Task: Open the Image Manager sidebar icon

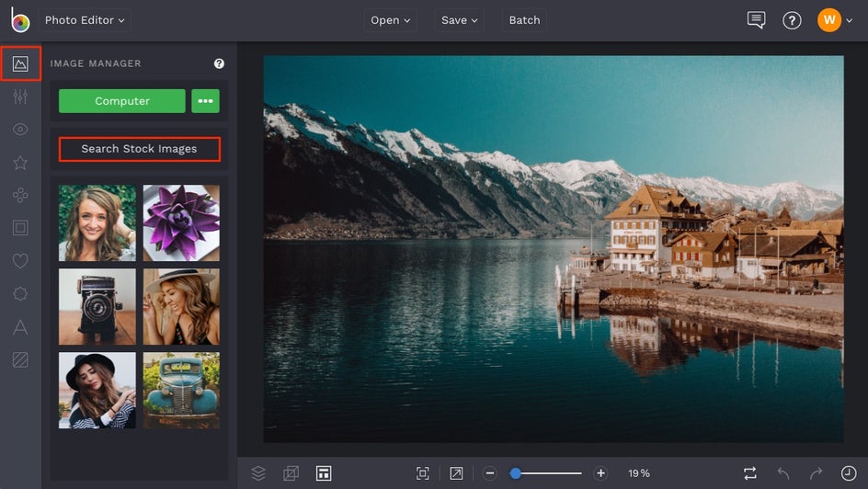Action: [20, 64]
